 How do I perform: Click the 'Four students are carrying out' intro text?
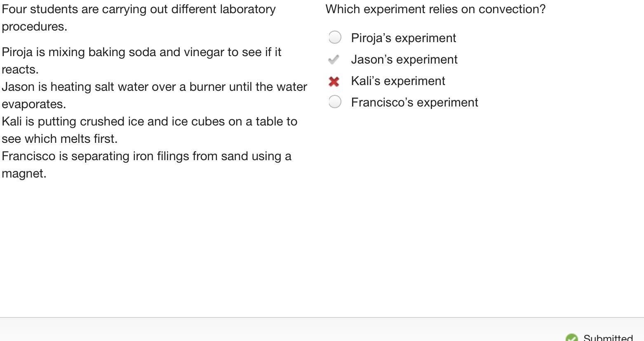(139, 9)
